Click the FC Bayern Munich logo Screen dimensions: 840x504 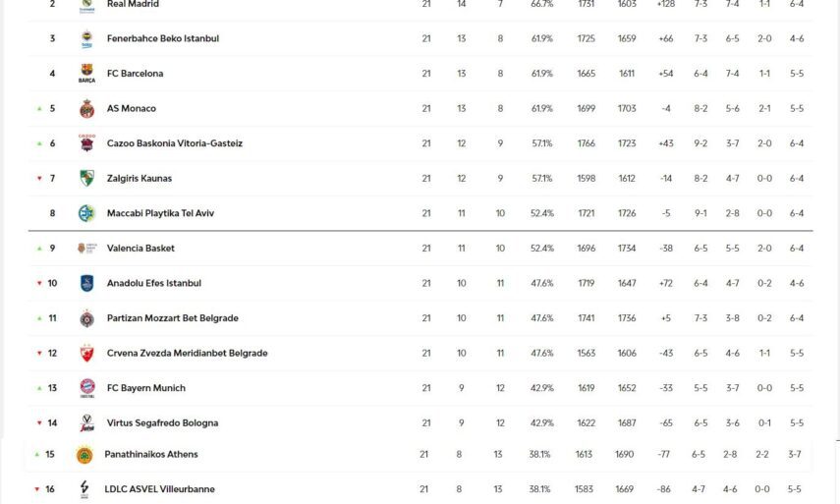86,388
